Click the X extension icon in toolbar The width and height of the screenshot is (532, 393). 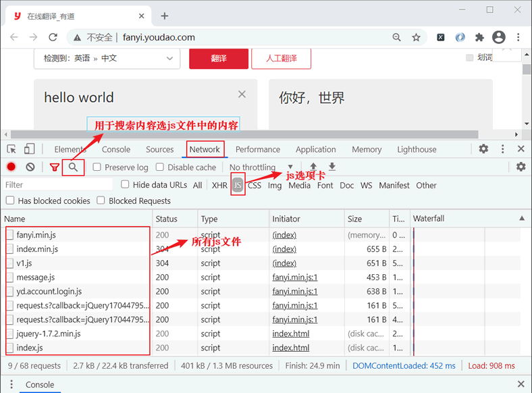[440, 37]
